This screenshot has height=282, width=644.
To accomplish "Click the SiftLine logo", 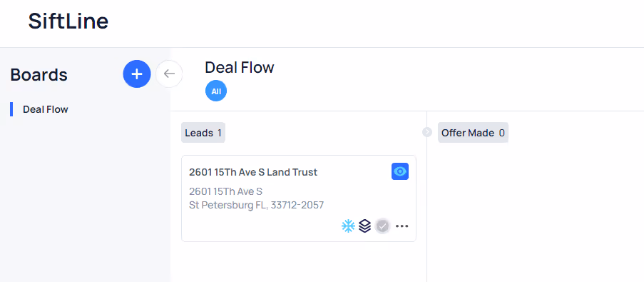I will 68,21.
